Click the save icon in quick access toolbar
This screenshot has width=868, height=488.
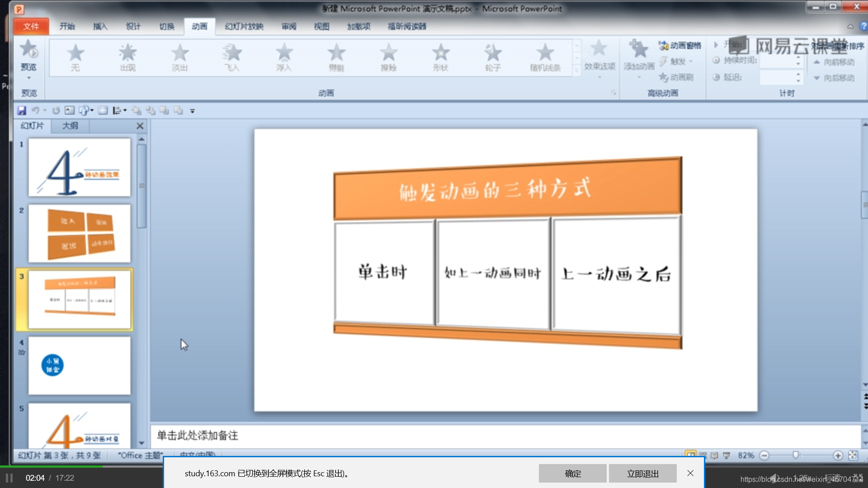click(x=22, y=111)
